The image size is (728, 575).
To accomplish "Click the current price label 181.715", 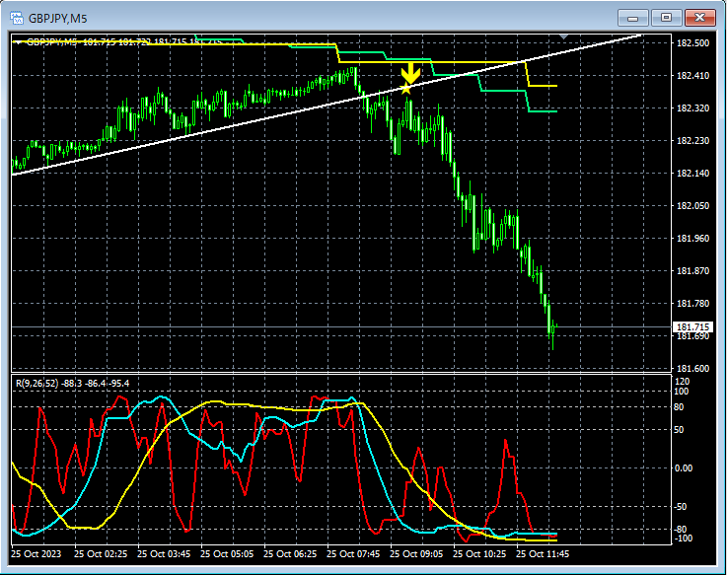I will coord(692,327).
